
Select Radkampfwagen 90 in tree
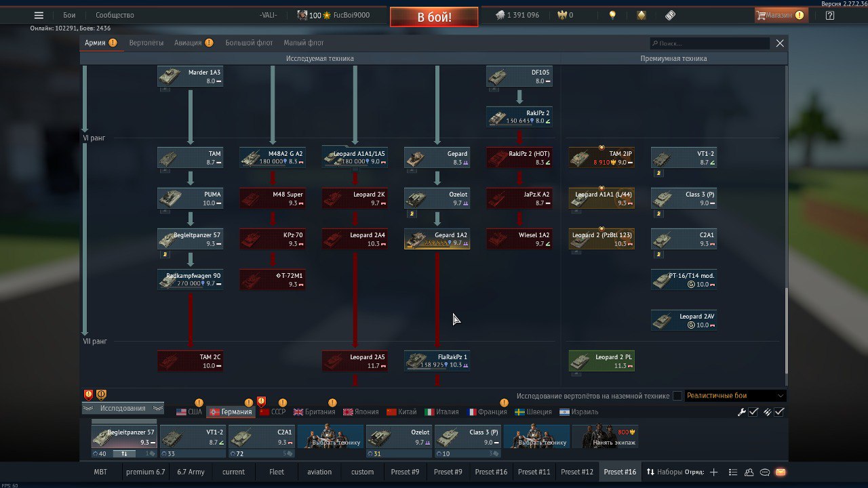[191, 279]
